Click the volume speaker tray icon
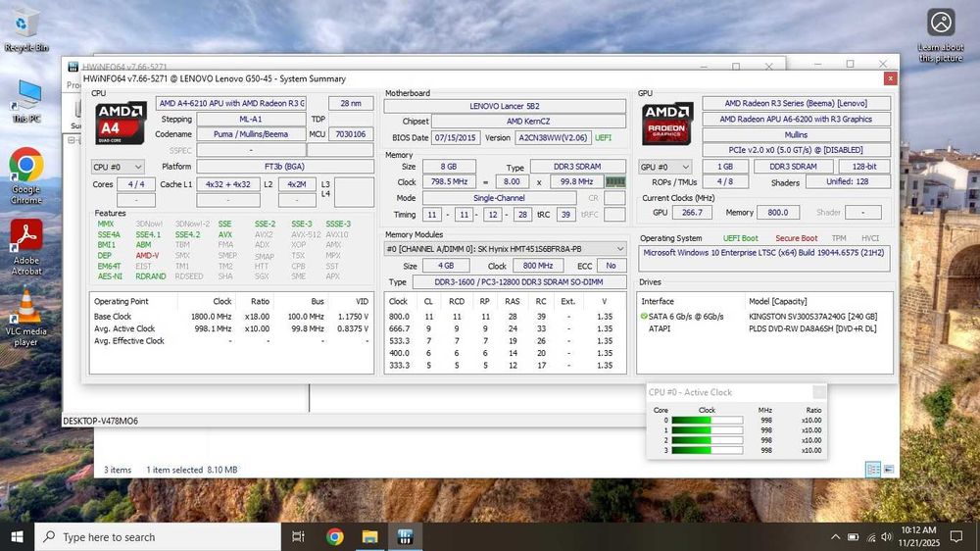Viewport: 980px width, 551px height. (x=886, y=536)
